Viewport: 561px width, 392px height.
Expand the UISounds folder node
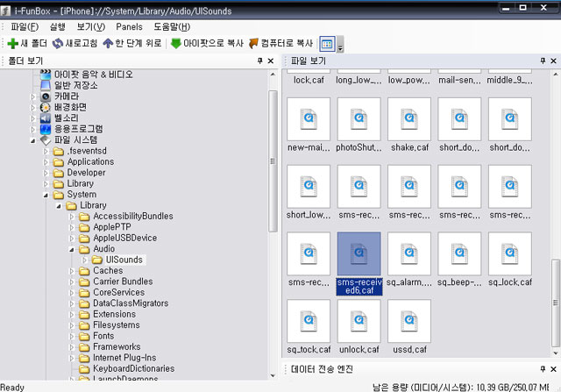(x=84, y=260)
